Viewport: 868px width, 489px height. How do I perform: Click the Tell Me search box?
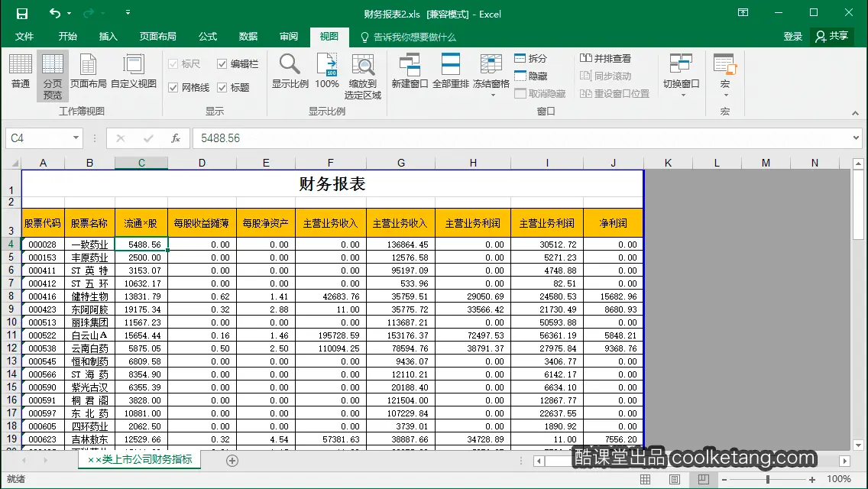point(408,37)
